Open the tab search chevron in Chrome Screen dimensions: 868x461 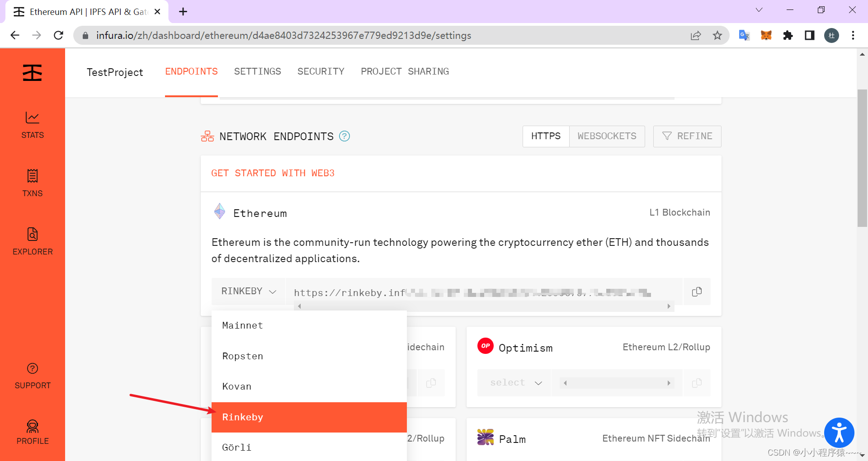click(759, 10)
